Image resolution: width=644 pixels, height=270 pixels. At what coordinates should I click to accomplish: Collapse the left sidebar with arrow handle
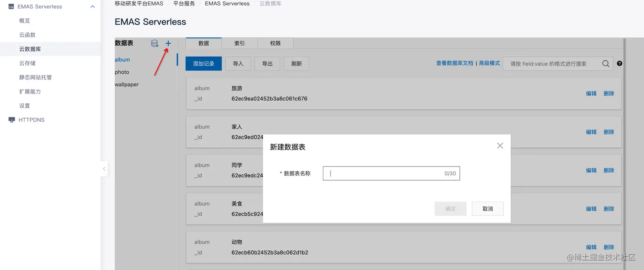[x=104, y=169]
